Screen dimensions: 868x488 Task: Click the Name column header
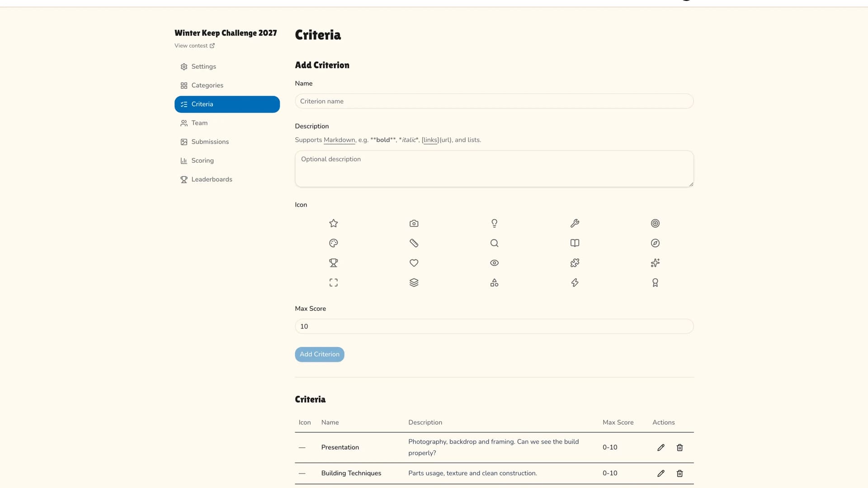click(x=330, y=422)
